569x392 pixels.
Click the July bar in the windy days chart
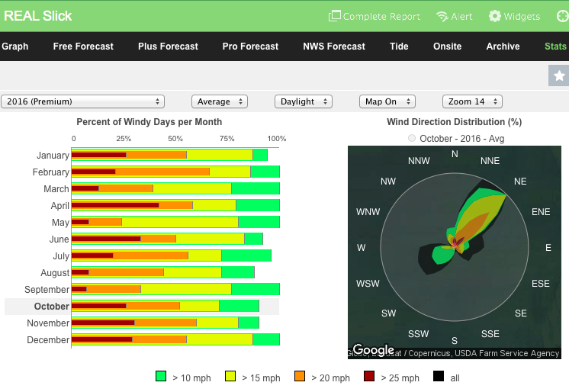172,256
